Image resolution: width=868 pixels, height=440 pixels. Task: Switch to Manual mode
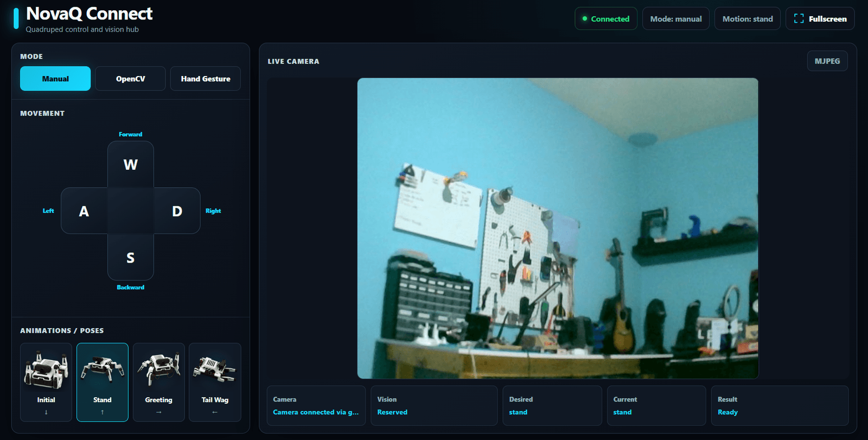[x=55, y=79]
